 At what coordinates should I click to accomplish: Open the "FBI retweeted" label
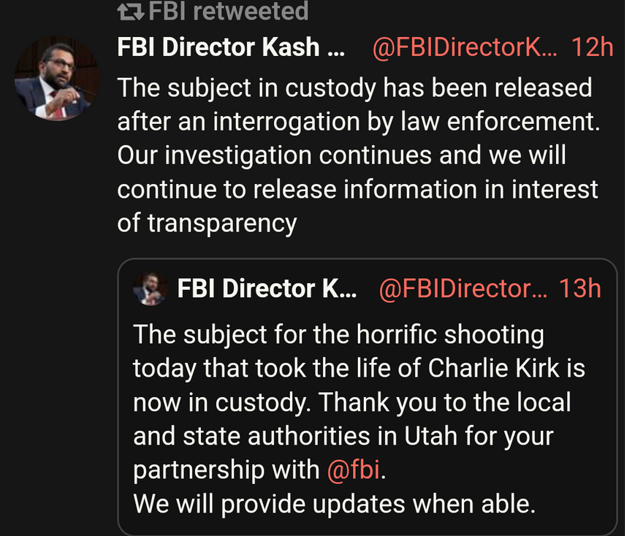228,12
